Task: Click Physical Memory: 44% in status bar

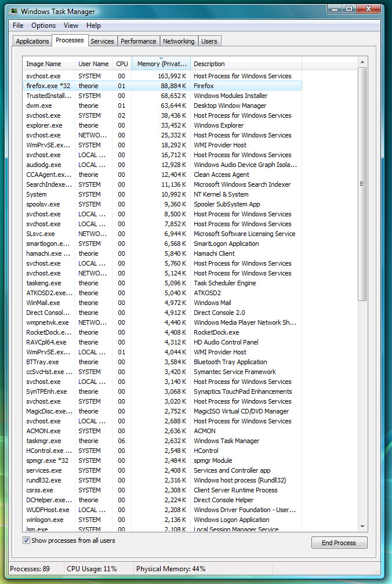Action: click(170, 569)
